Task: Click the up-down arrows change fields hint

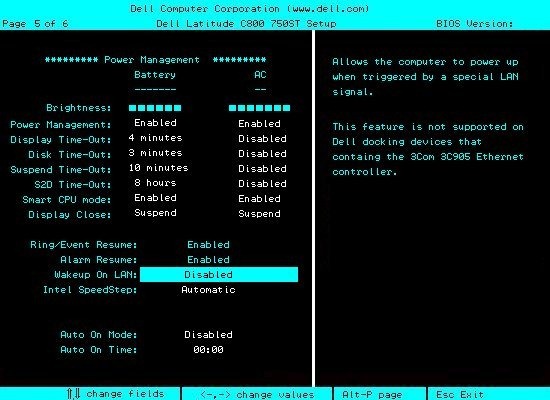Action: coord(116,394)
